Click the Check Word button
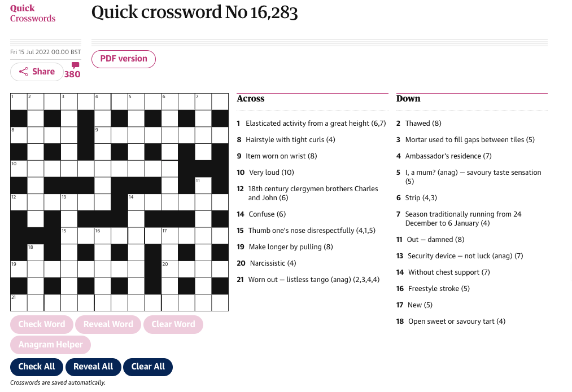 point(42,324)
